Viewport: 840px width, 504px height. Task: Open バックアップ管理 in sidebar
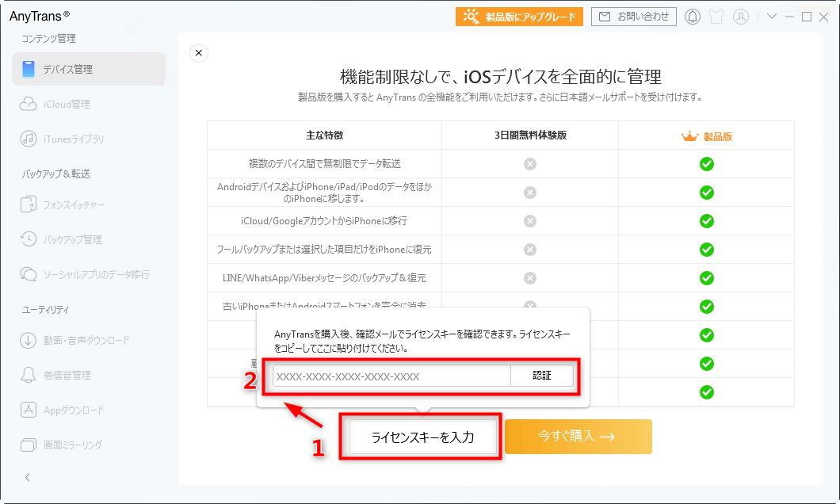72,239
